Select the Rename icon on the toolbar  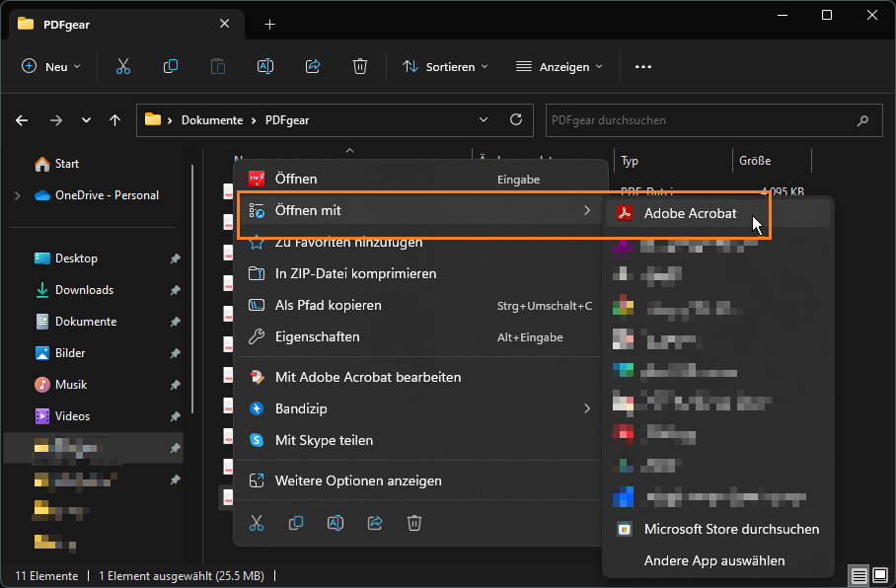coord(264,66)
